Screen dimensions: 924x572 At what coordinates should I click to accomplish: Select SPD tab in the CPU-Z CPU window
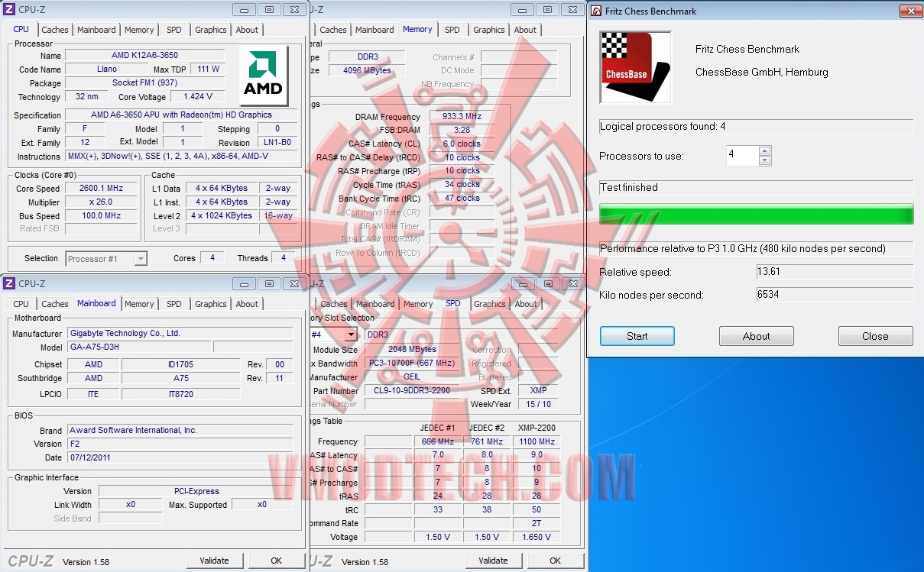click(174, 30)
